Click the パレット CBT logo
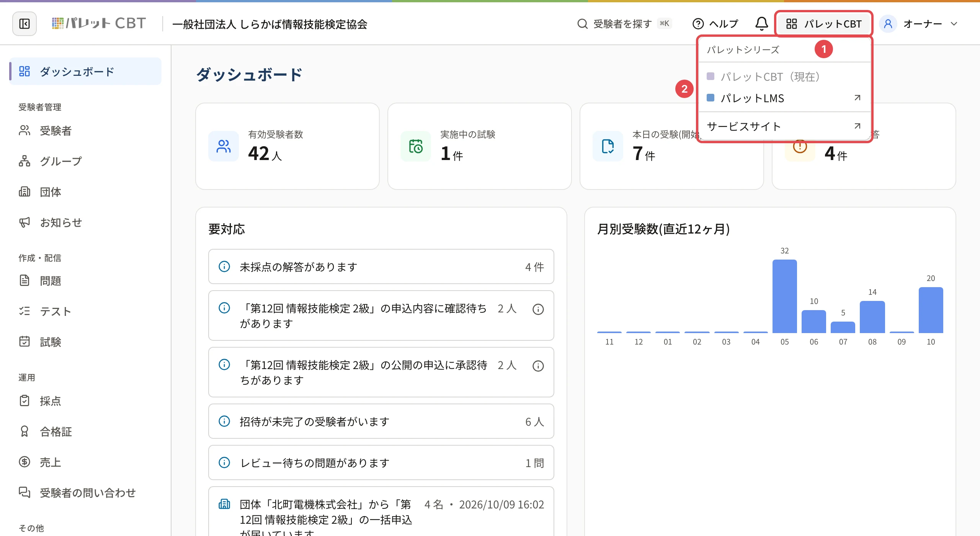This screenshot has height=536, width=980. [99, 24]
